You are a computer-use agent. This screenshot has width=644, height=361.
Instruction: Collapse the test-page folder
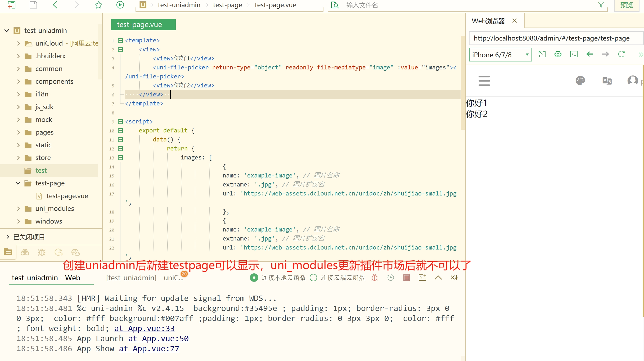(18, 183)
